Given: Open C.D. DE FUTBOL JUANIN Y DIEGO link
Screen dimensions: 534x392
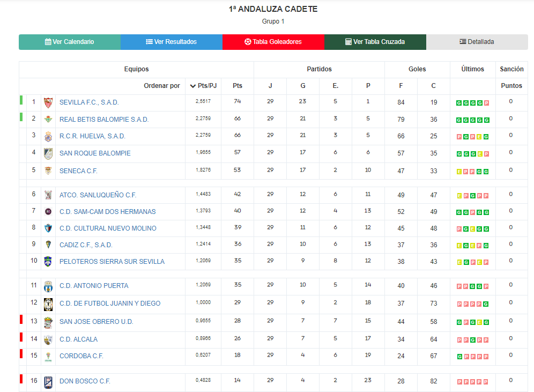Looking at the screenshot, I should coord(110,304).
